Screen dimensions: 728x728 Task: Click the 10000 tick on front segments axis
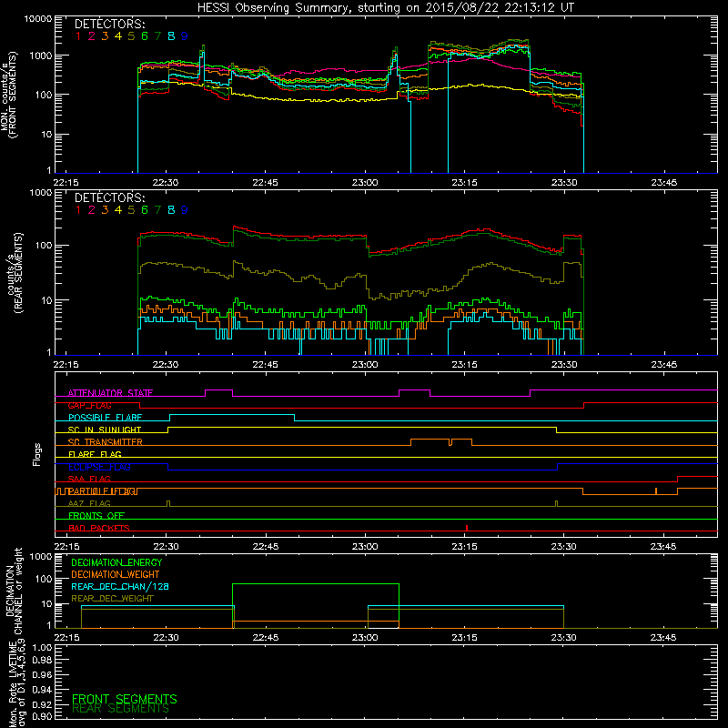38,19
